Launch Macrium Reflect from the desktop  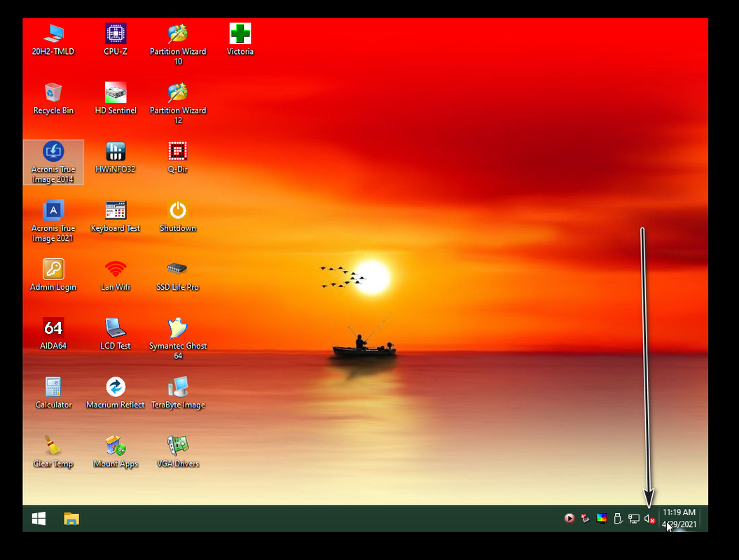tap(116, 393)
